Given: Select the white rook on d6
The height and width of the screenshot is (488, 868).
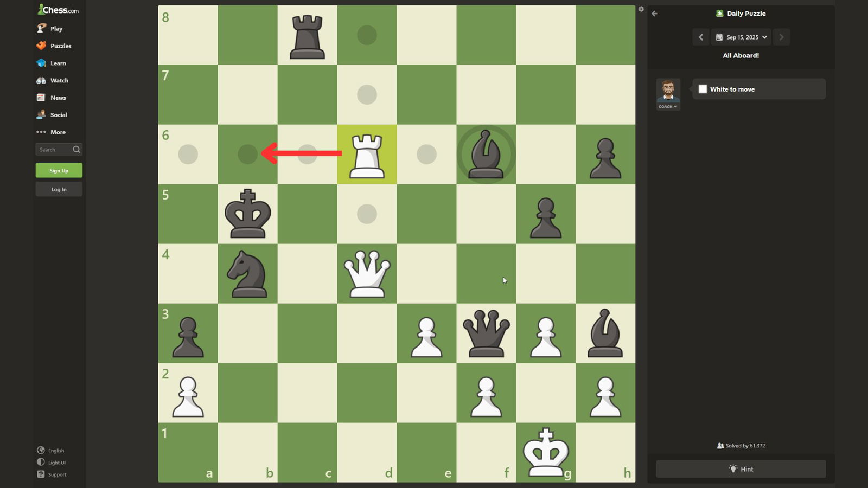Looking at the screenshot, I should [x=367, y=155].
